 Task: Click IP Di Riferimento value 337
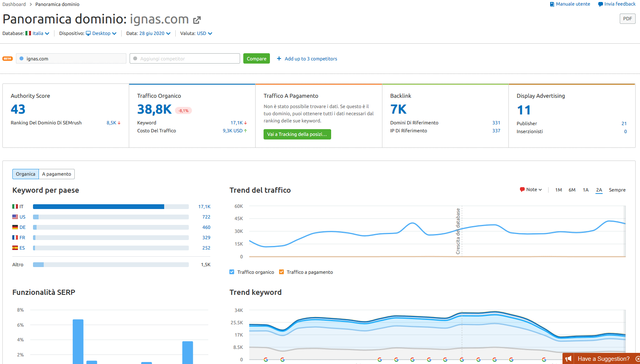(x=496, y=131)
